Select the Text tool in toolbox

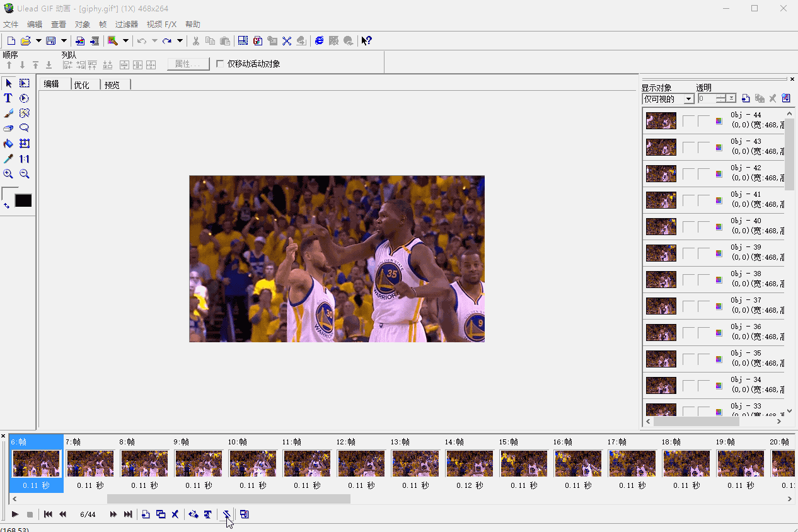click(x=8, y=98)
